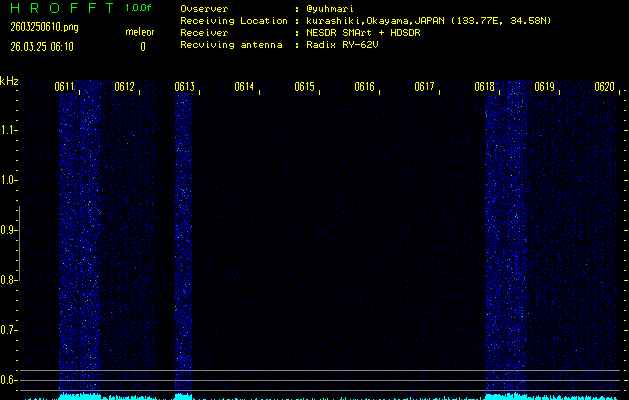This screenshot has width=629, height=400.
Task: Click the 0618 time marker
Action: point(484,87)
